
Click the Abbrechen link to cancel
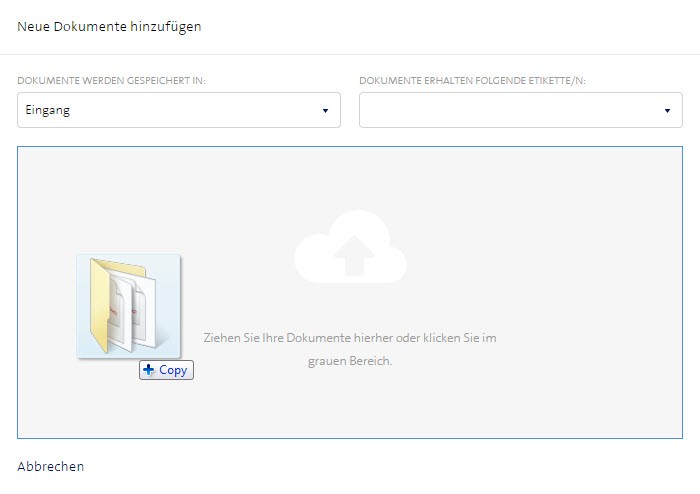51,466
